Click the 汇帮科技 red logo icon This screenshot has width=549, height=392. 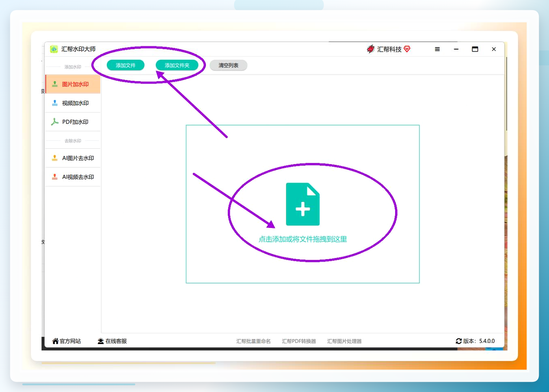click(x=370, y=49)
